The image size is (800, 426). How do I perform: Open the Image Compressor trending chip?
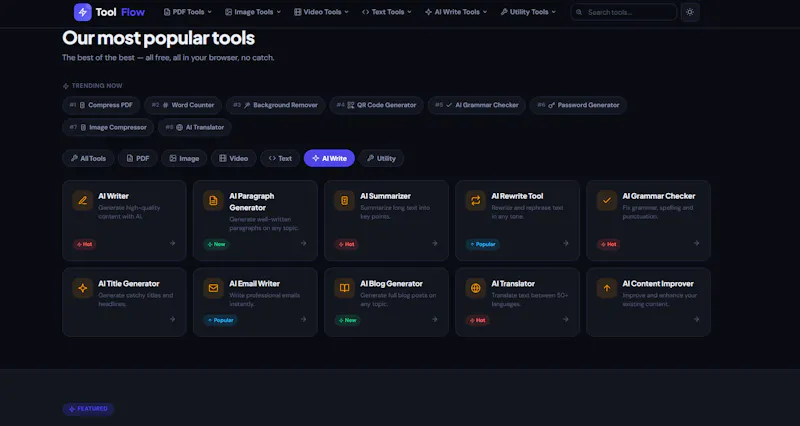(x=108, y=128)
